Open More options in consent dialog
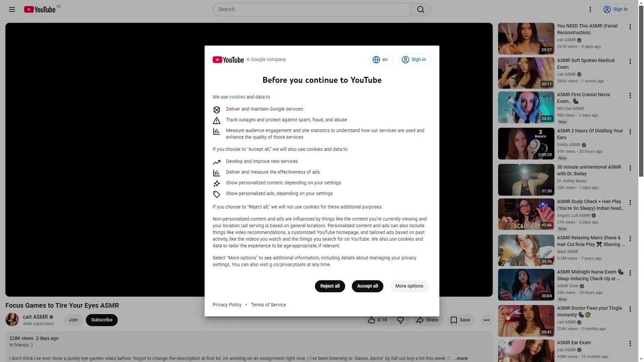Image resolution: width=644 pixels, height=362 pixels. coord(409,286)
